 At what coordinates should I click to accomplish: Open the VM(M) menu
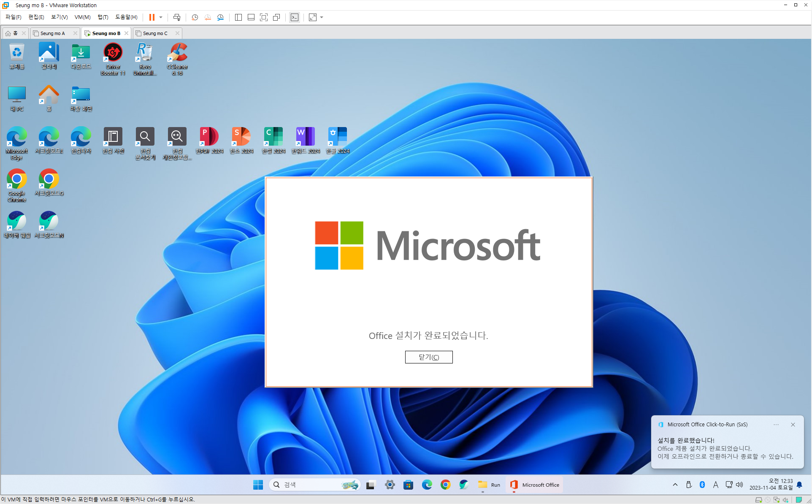tap(82, 17)
